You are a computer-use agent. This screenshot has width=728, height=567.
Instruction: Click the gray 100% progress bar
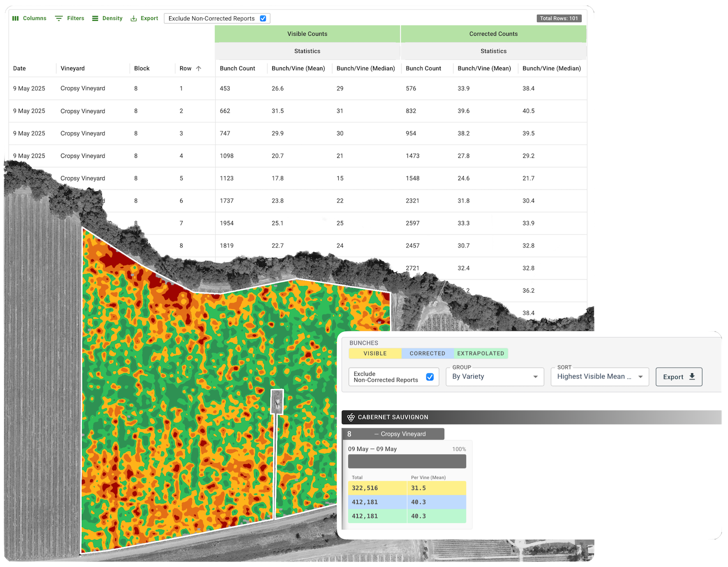(407, 461)
